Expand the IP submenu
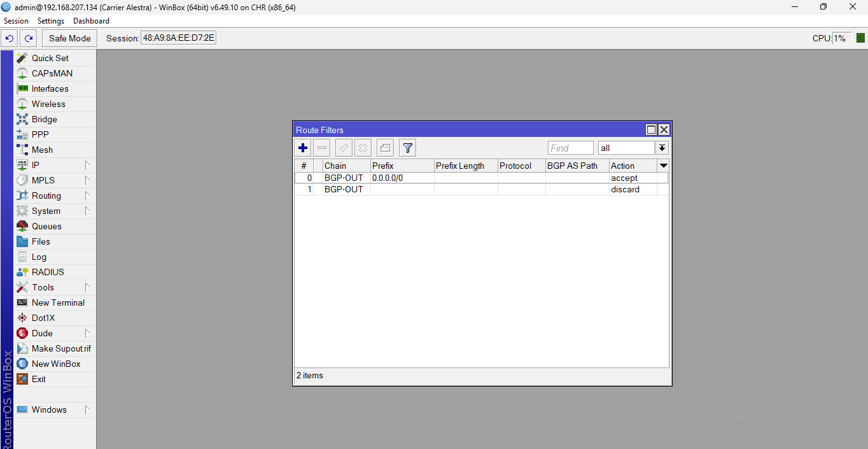The image size is (868, 449). [x=36, y=165]
